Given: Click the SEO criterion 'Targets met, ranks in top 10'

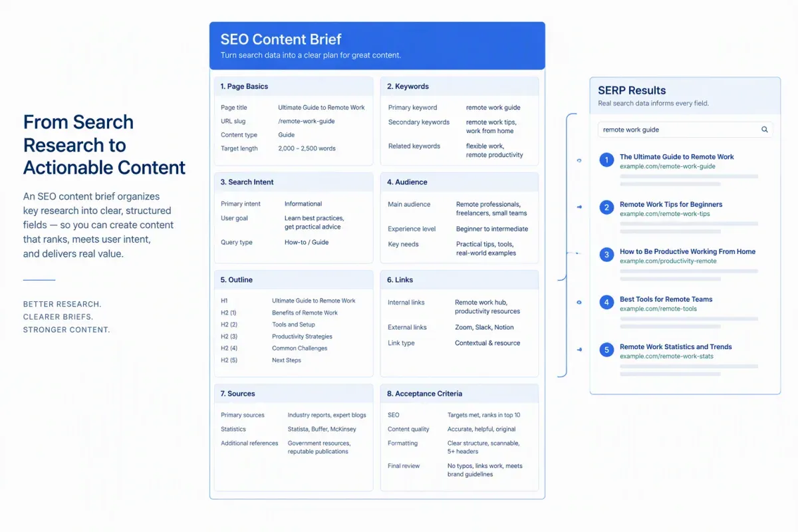Looking at the screenshot, I should pos(484,415).
